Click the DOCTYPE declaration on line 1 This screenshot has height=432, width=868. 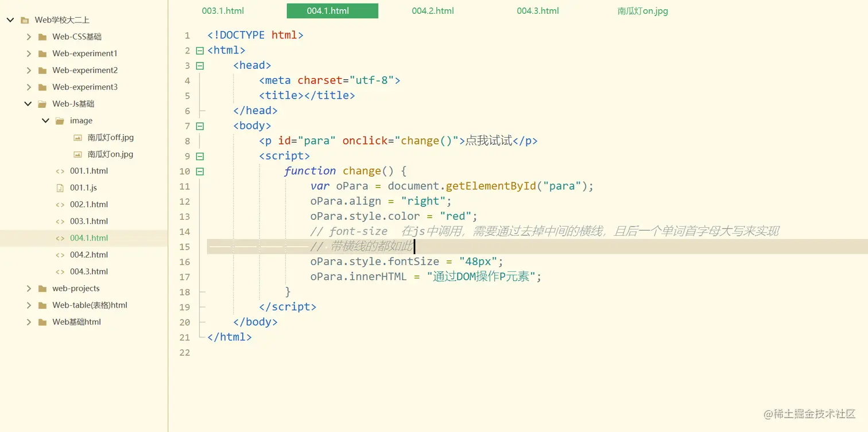[255, 35]
